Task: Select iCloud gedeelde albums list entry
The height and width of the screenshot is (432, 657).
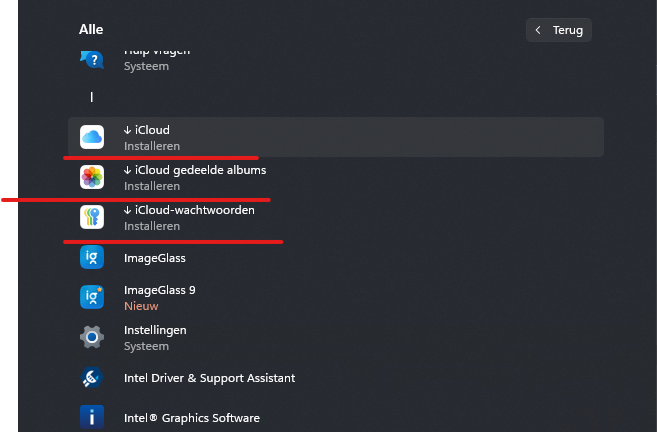Action: 336,177
